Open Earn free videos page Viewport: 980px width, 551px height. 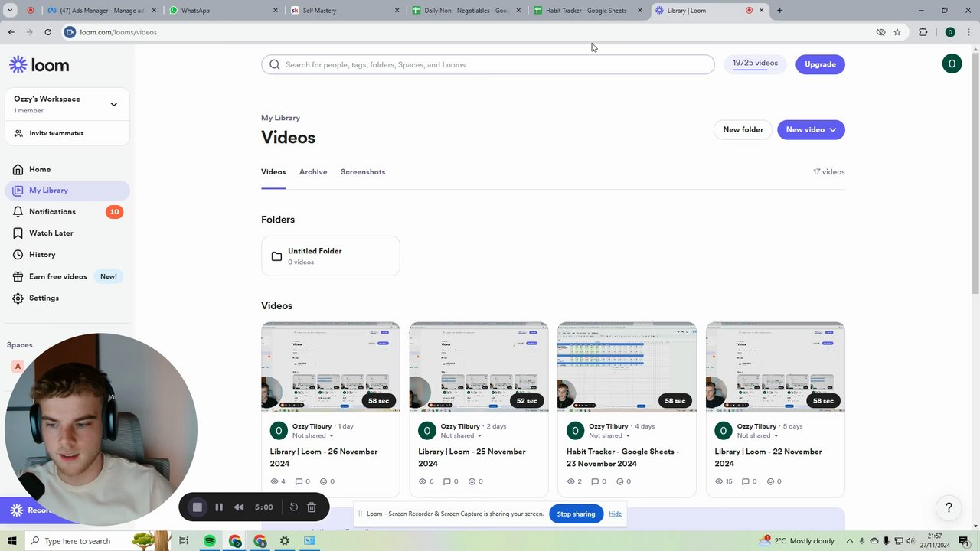point(67,276)
